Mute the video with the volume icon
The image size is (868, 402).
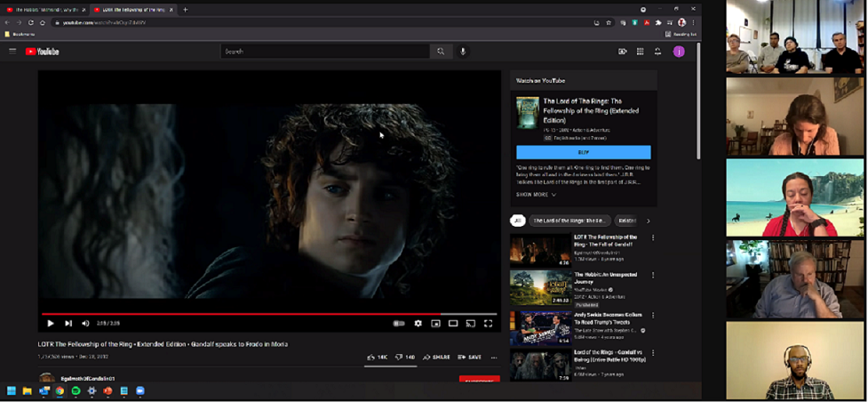(x=85, y=324)
